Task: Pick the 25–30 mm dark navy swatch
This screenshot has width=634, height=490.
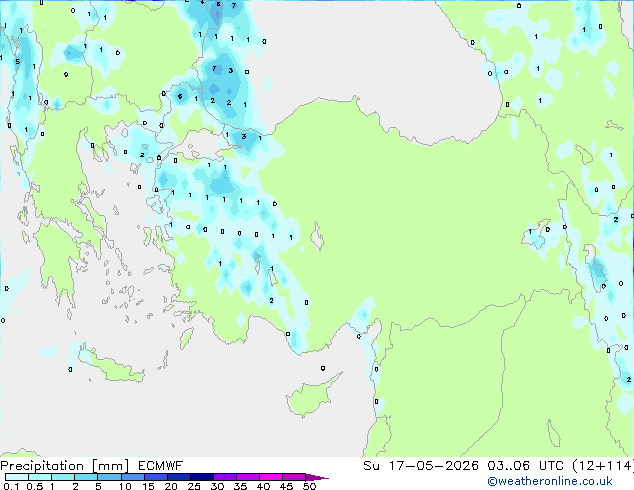Action: (202, 477)
